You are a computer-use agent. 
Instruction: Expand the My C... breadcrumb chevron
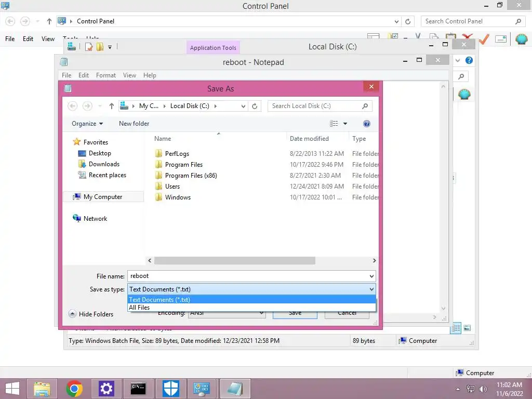tap(165, 106)
